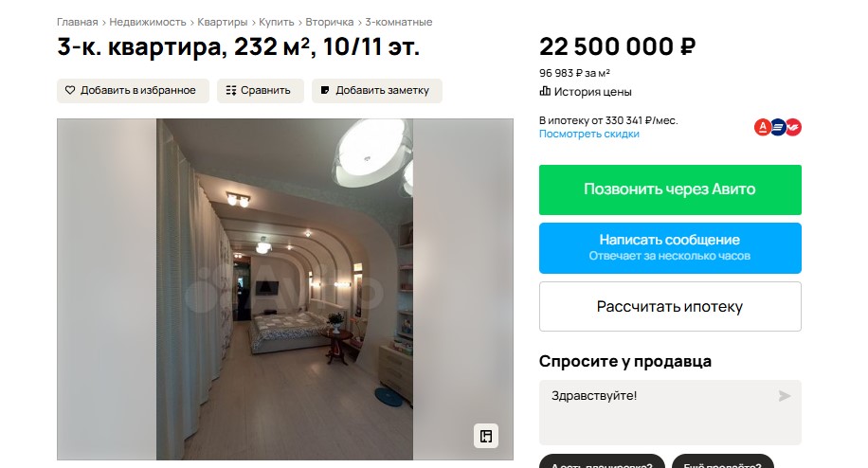Click the send arrow in message box
Image resolution: width=868 pixels, height=468 pixels.
pos(785,396)
